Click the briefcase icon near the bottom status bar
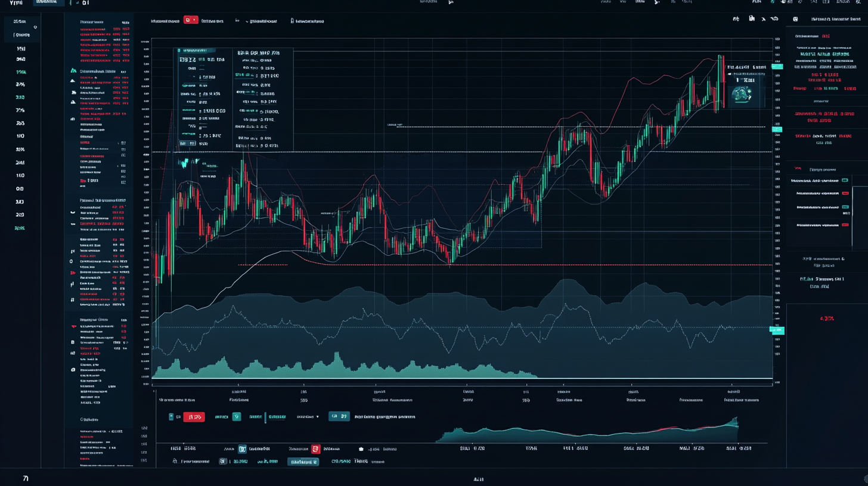The width and height of the screenshot is (868, 486). pos(361,448)
